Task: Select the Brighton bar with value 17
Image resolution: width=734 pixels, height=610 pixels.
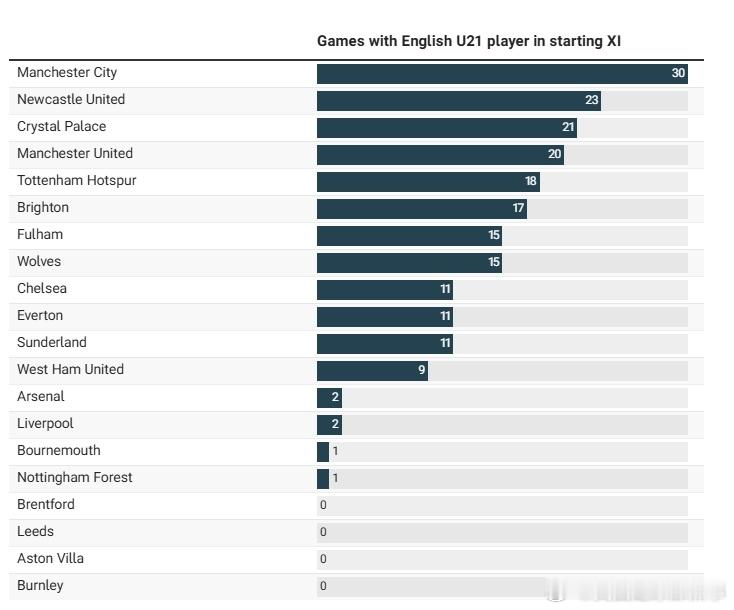Action: pyautogui.click(x=421, y=209)
